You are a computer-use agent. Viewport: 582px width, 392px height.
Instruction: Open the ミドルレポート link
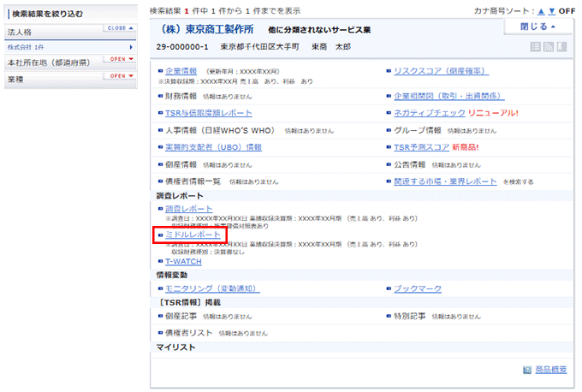193,235
